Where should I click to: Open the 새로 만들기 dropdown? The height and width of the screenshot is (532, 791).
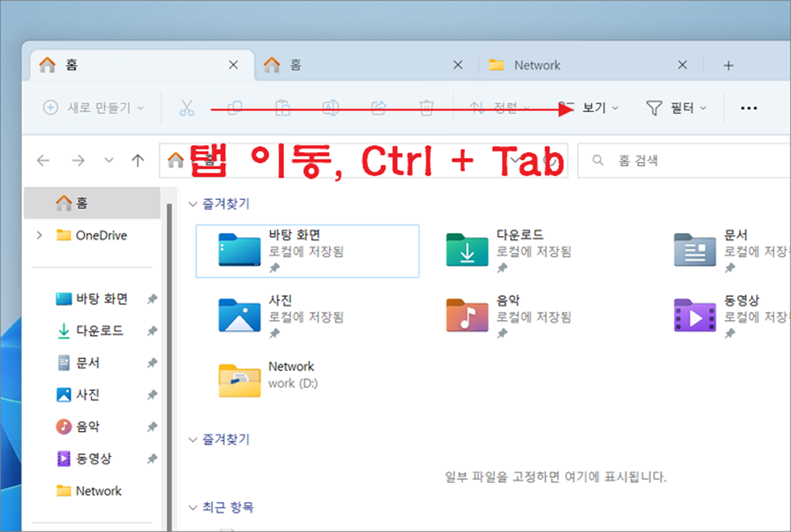click(x=94, y=108)
